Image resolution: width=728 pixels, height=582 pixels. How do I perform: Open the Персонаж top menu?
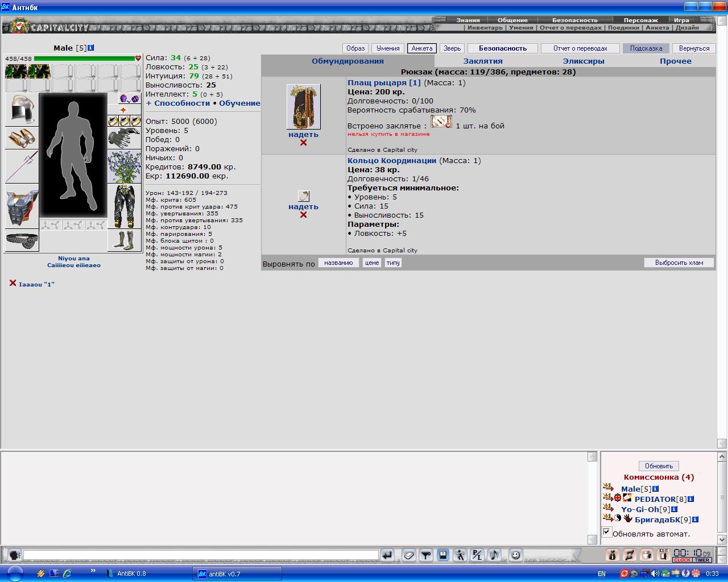coord(640,20)
